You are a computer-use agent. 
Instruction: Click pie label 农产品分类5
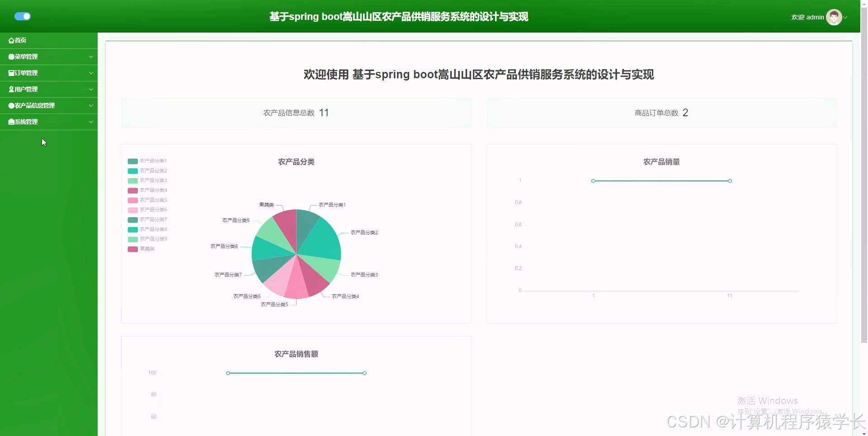pos(274,304)
